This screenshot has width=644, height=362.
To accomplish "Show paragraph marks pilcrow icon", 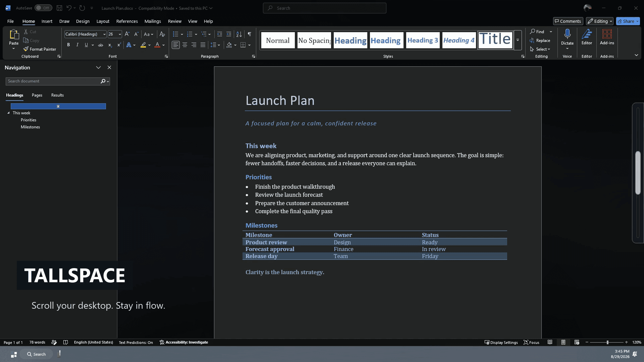I will pyautogui.click(x=249, y=34).
